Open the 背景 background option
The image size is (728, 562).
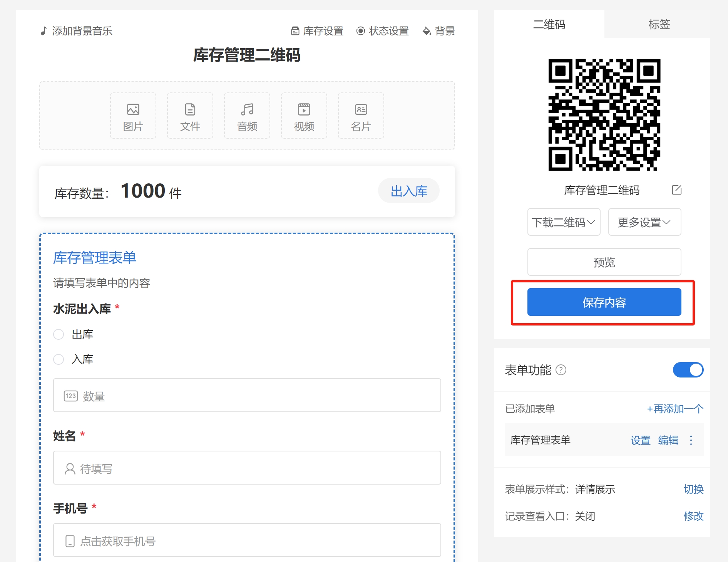point(438,31)
